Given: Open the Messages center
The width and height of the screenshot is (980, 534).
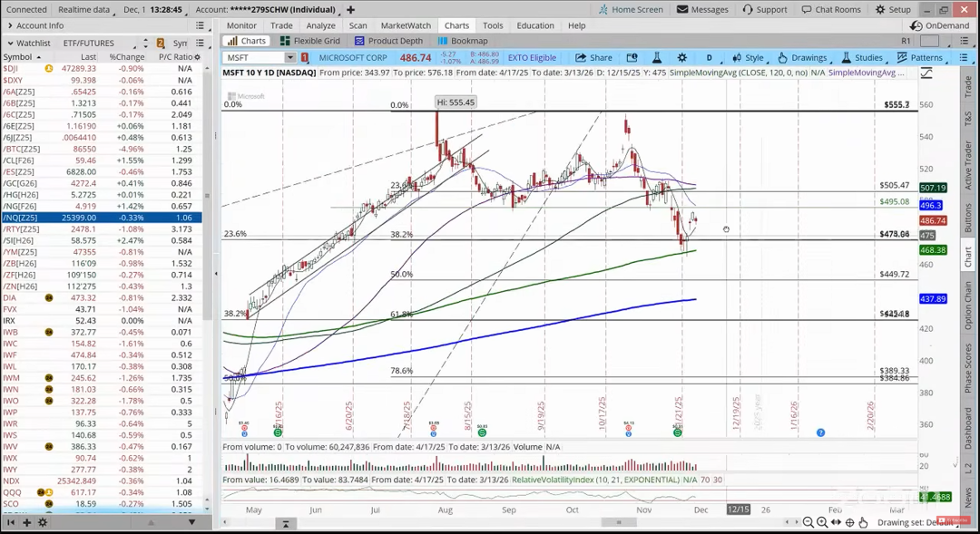Looking at the screenshot, I should 702,9.
